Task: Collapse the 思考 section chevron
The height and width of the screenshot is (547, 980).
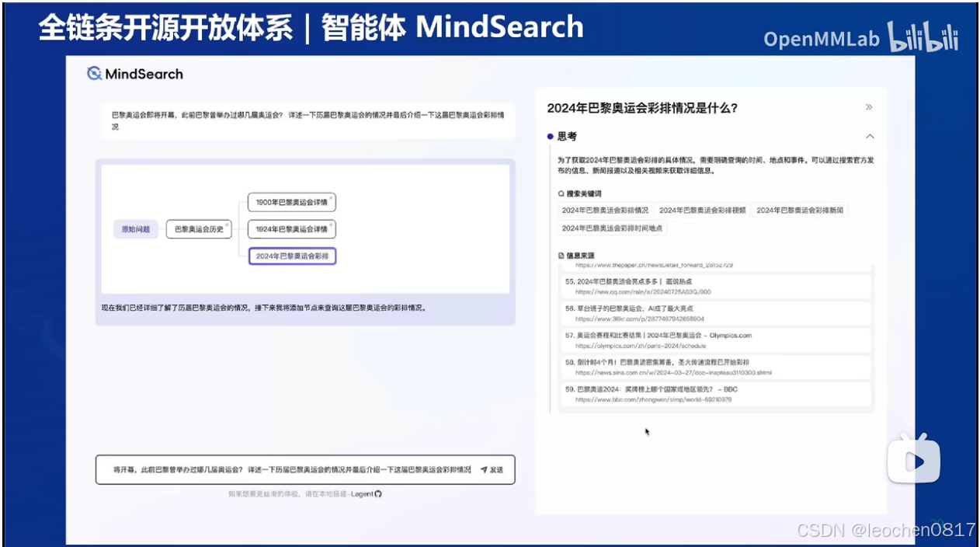Action: point(870,136)
